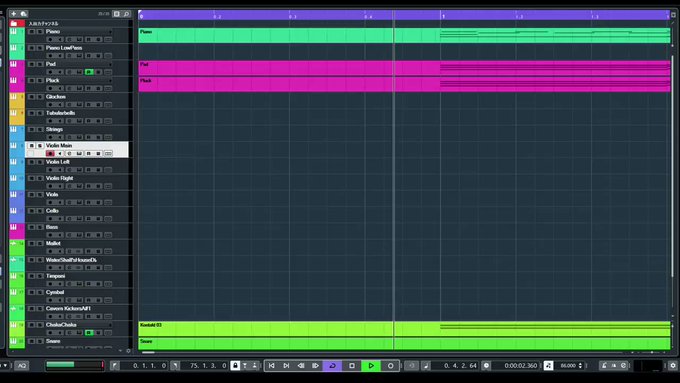Screen dimensions: 680x383
Task: Solo the Violin Main track
Action: (40, 146)
